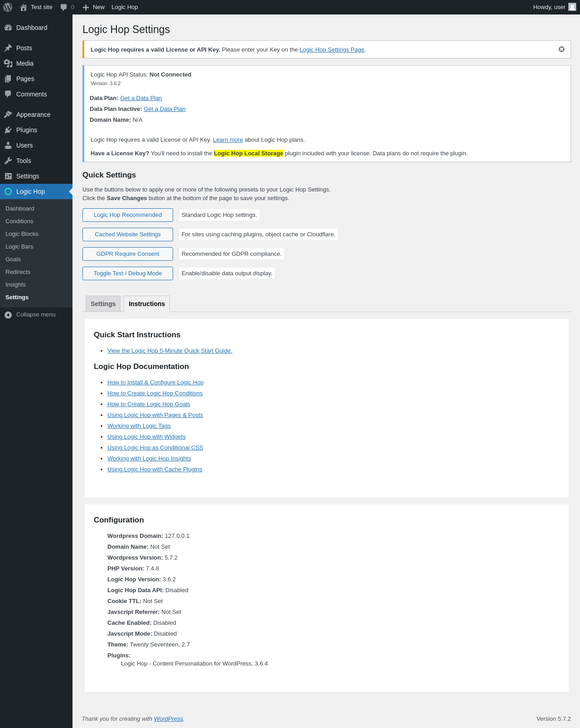
Task: Open the New content menu label
Action: 99,7
